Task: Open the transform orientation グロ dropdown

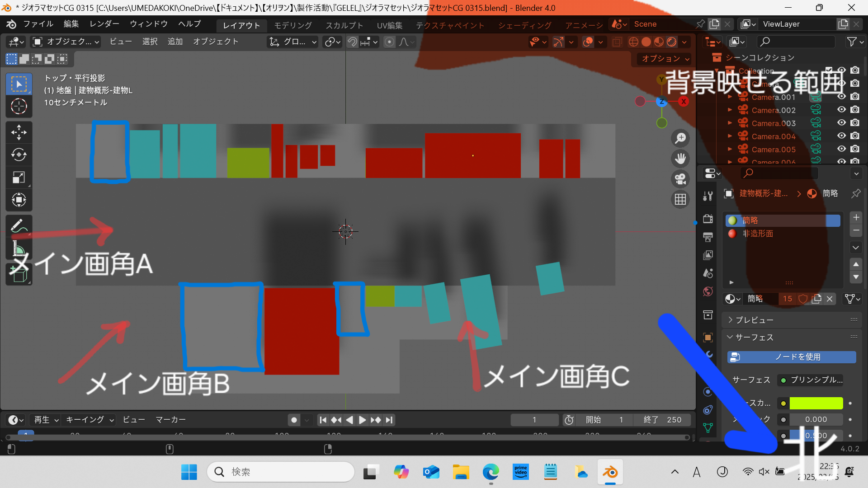Action: tap(292, 42)
